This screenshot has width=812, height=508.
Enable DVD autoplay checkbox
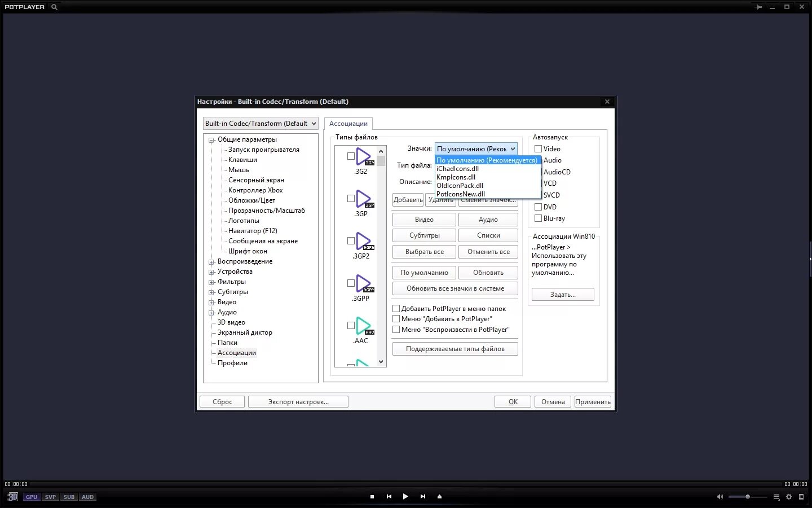(x=538, y=207)
